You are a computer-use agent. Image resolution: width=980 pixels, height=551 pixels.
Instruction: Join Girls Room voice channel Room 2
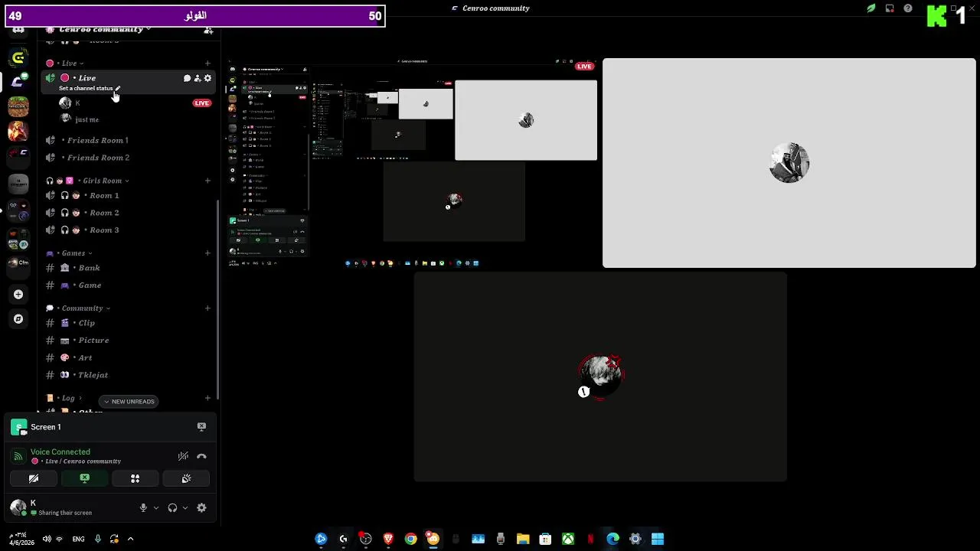(129, 213)
